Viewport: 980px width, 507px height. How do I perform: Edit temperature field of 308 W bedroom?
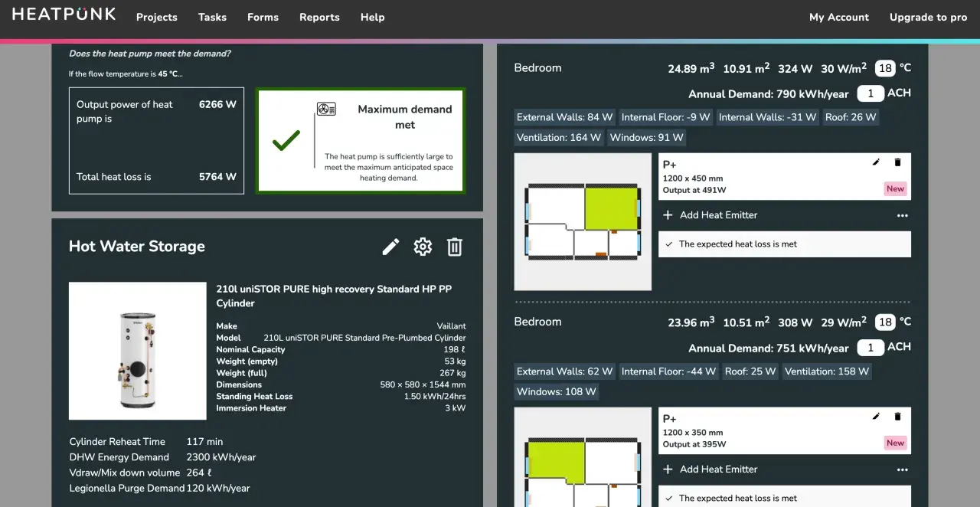point(885,322)
